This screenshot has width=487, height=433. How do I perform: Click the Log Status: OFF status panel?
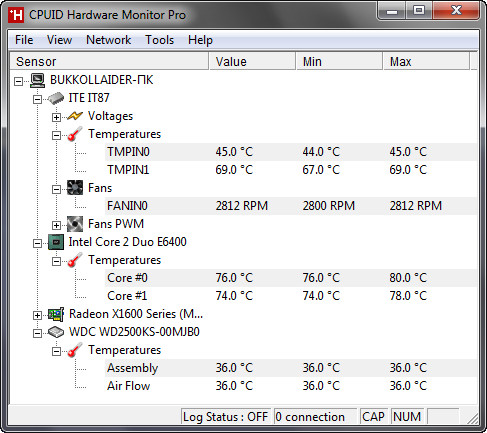pyautogui.click(x=226, y=417)
